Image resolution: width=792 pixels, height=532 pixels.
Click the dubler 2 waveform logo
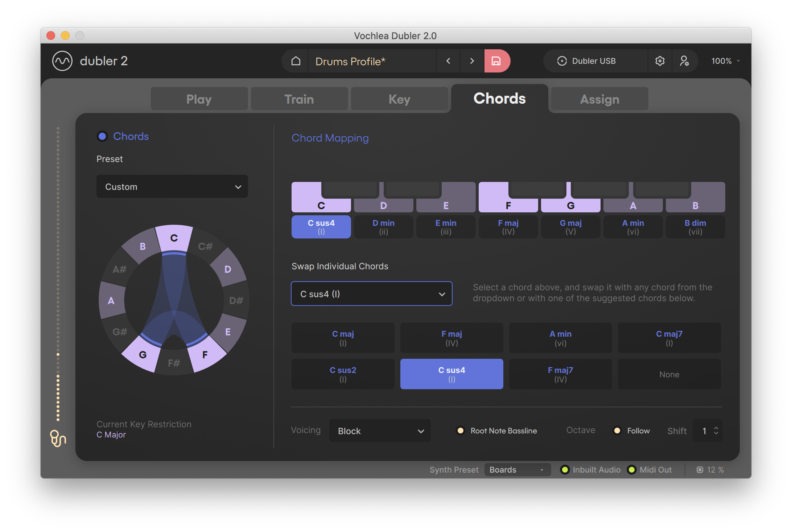[62, 61]
